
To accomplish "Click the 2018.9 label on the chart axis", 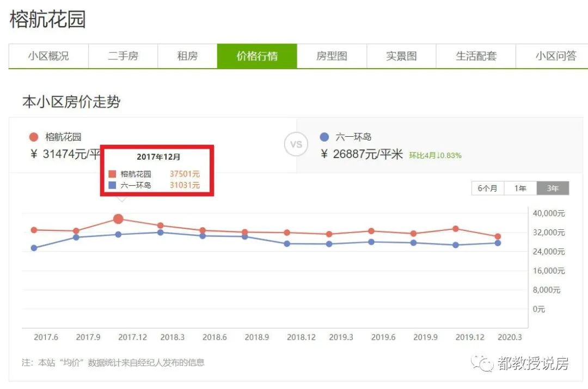I will click(256, 337).
